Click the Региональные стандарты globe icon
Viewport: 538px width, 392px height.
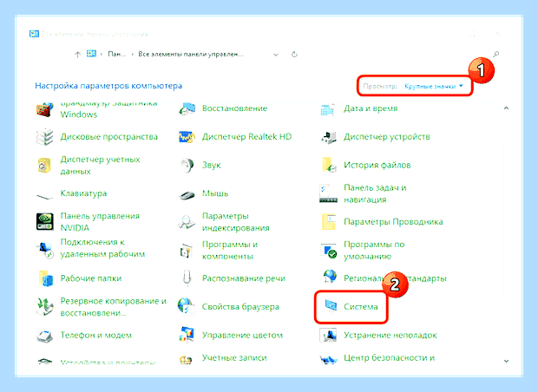(x=330, y=277)
